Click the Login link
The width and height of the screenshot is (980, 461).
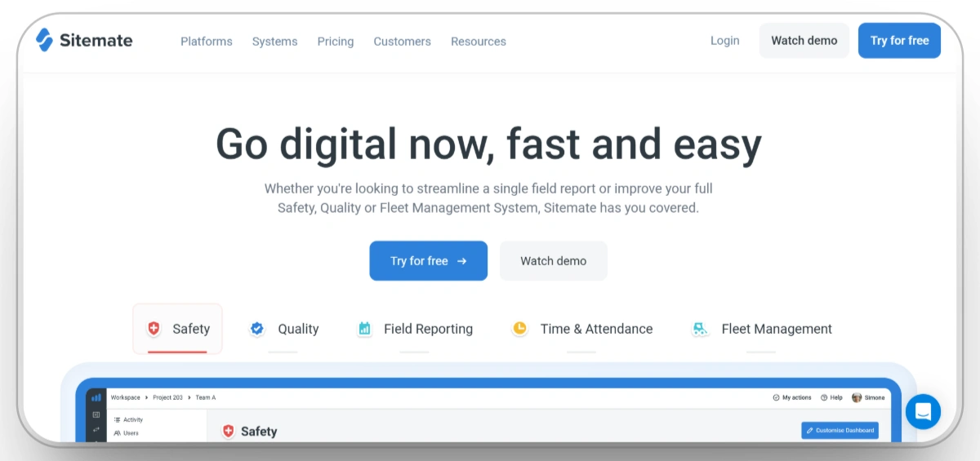(x=725, y=41)
